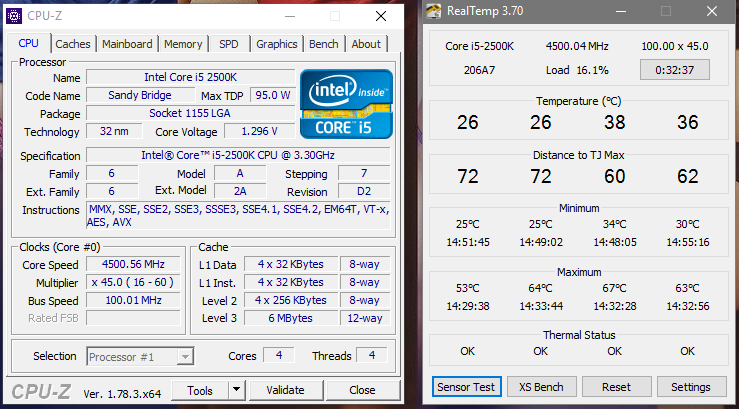Switch to the About tab

tap(366, 44)
